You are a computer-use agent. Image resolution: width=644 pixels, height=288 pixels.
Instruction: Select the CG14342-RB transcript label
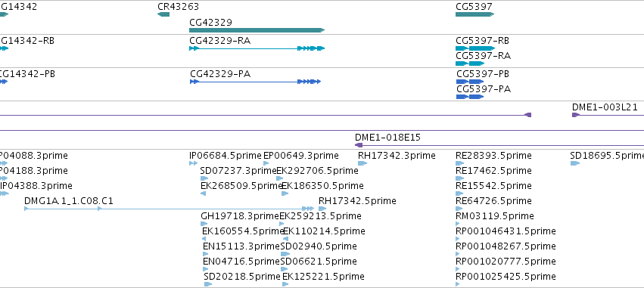27,41
